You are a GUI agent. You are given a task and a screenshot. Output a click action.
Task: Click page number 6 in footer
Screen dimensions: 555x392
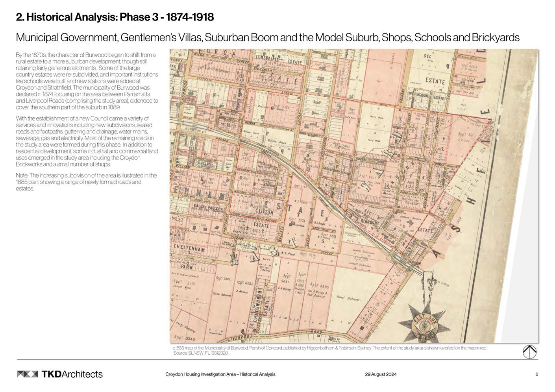point(536,374)
